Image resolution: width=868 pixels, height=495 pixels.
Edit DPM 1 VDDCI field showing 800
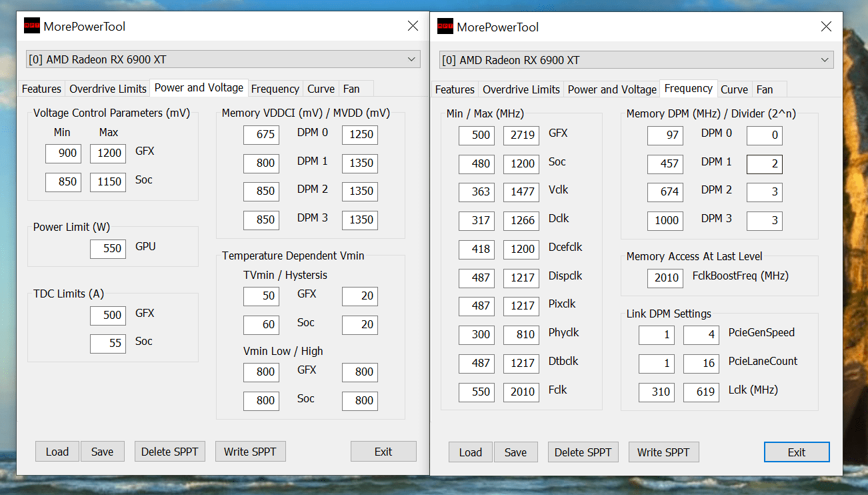[x=261, y=163]
